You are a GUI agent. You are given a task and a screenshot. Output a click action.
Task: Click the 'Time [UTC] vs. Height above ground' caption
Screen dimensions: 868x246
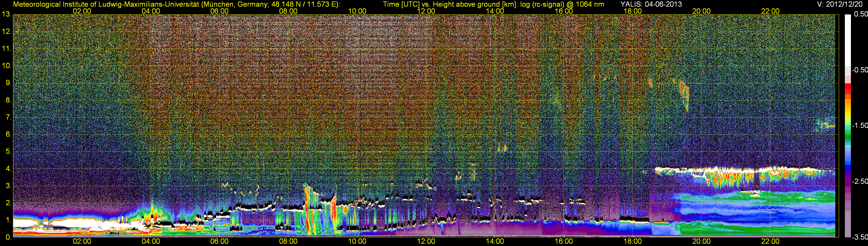[x=493, y=4]
